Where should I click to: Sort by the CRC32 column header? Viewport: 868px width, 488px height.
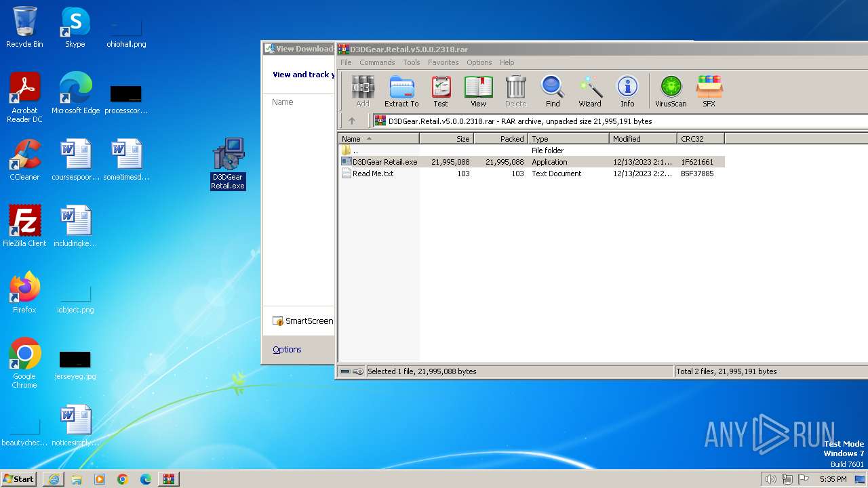[701, 138]
